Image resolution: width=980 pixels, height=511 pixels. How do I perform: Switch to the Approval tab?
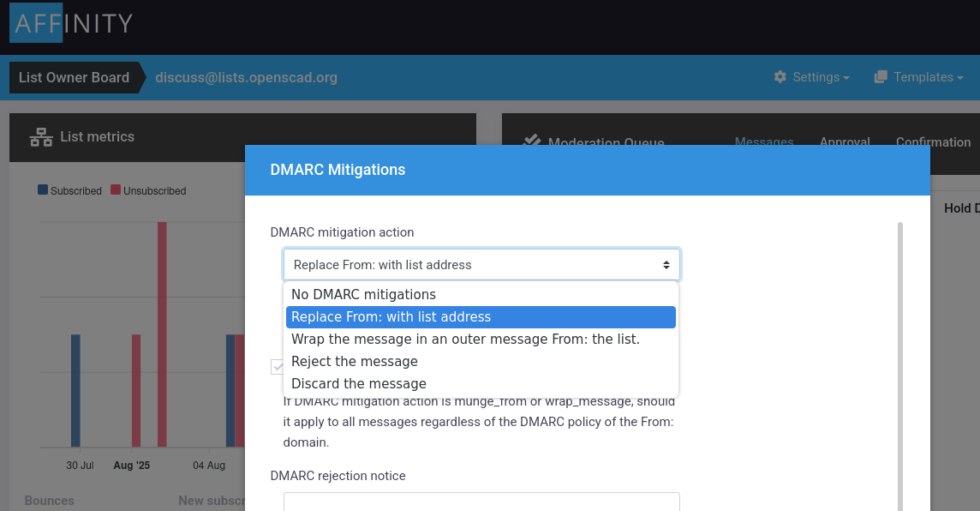pos(845,142)
